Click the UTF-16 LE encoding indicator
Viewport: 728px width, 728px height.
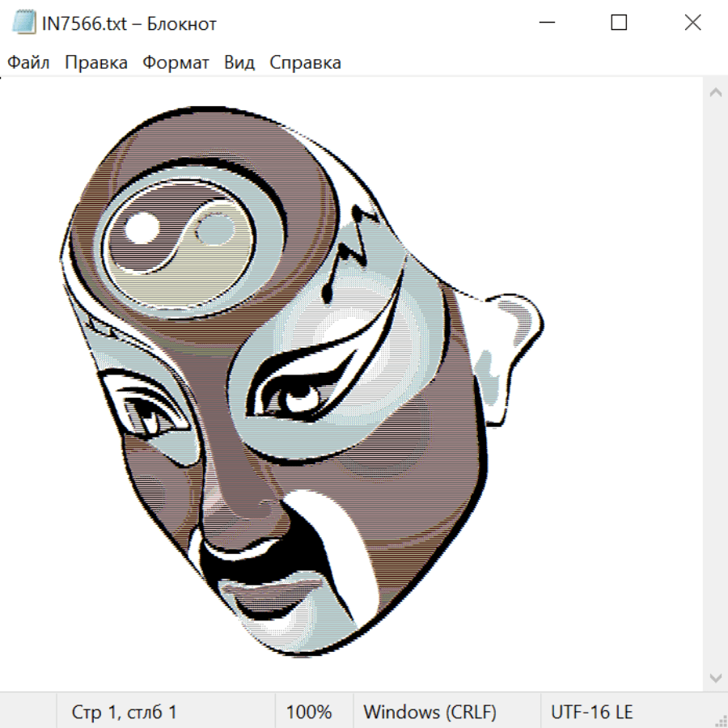coord(592,713)
